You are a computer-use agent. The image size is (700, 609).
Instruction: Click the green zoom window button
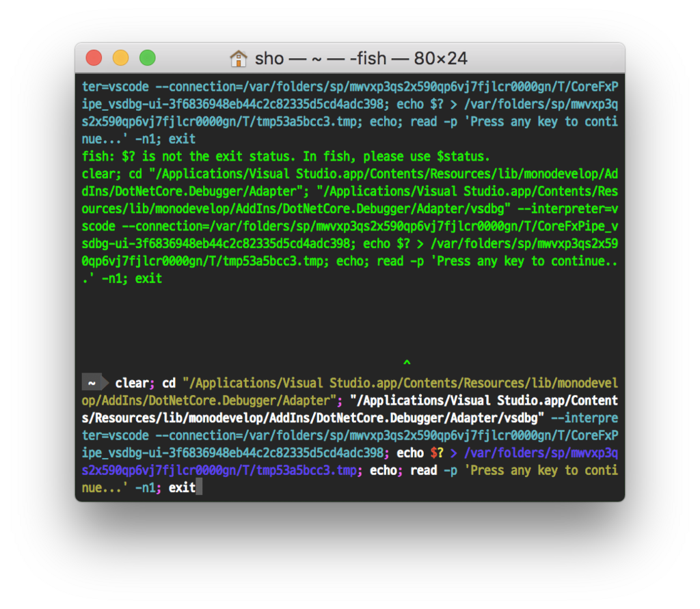(x=148, y=58)
